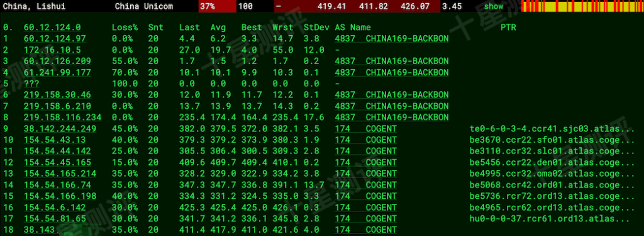Click IP 38.142.244.249 at hop 9

pyautogui.click(x=60, y=128)
